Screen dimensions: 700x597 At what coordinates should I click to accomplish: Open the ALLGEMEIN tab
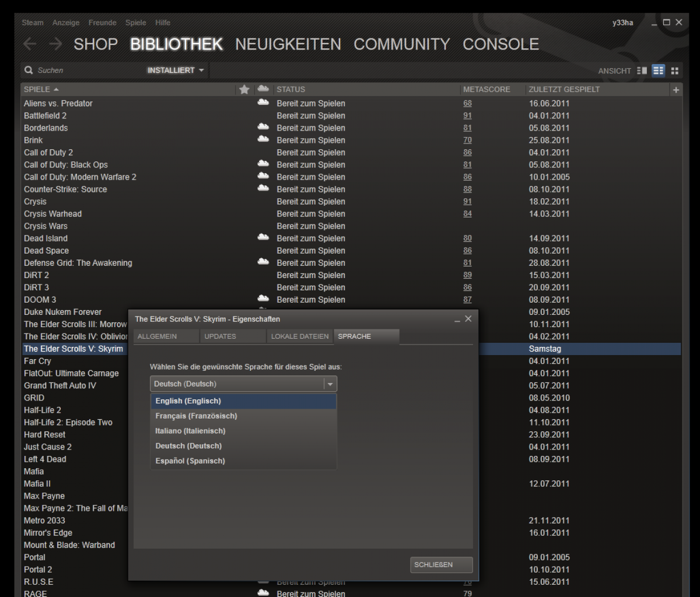(x=166, y=336)
